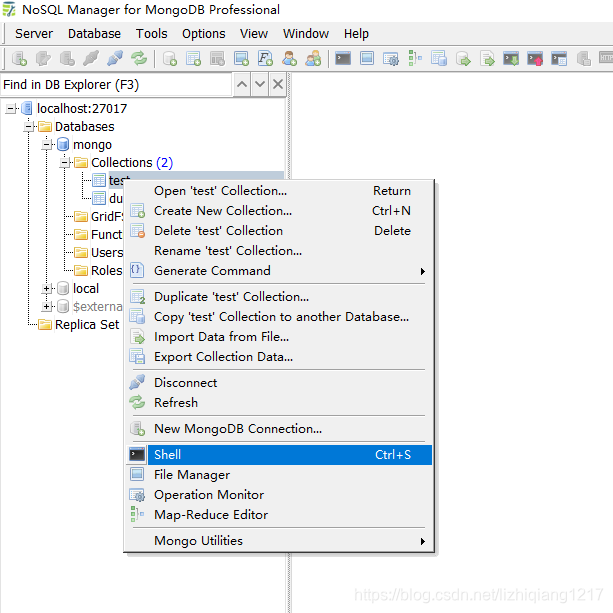Click the database with green arrow toolbar icon
Screen dimensions: 613x613
pos(463,59)
